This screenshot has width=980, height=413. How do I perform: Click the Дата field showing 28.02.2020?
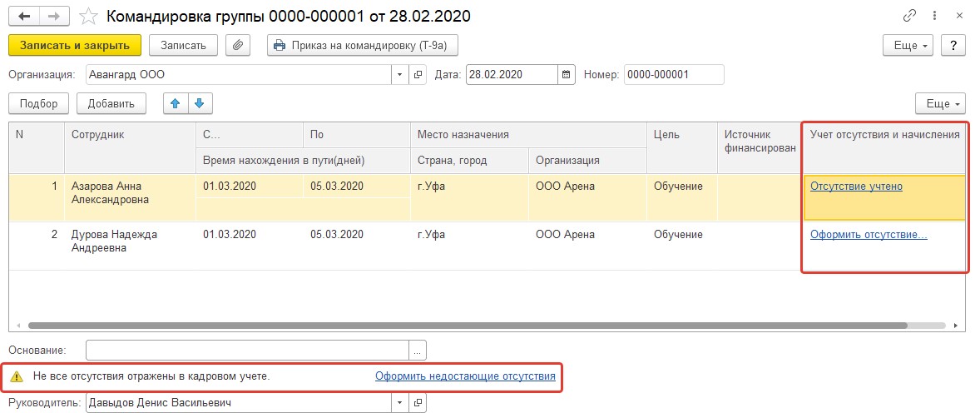[512, 74]
